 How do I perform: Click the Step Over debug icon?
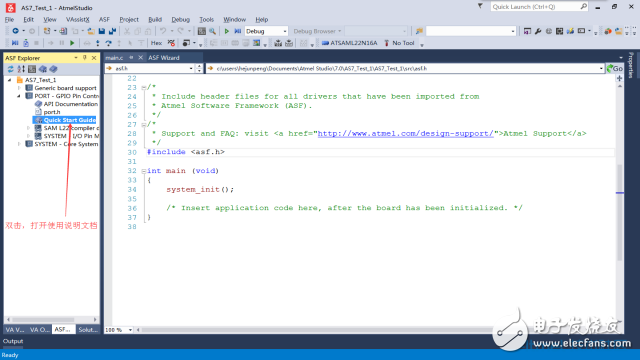(x=108, y=43)
